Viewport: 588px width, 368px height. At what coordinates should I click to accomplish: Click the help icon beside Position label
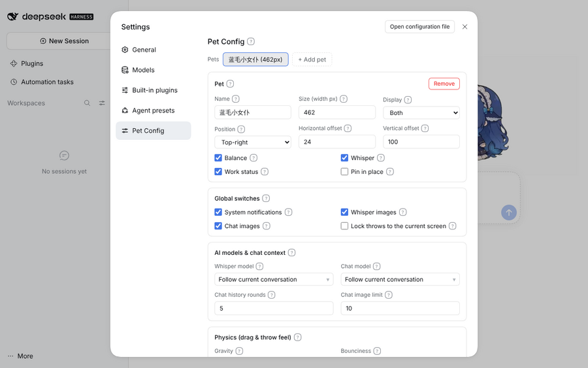tap(241, 129)
